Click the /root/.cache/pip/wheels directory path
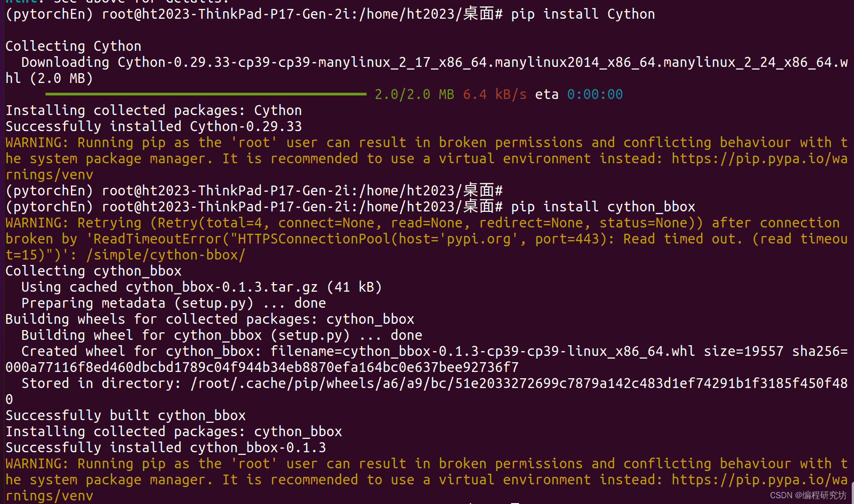The height and width of the screenshot is (504, 854). pos(519,384)
